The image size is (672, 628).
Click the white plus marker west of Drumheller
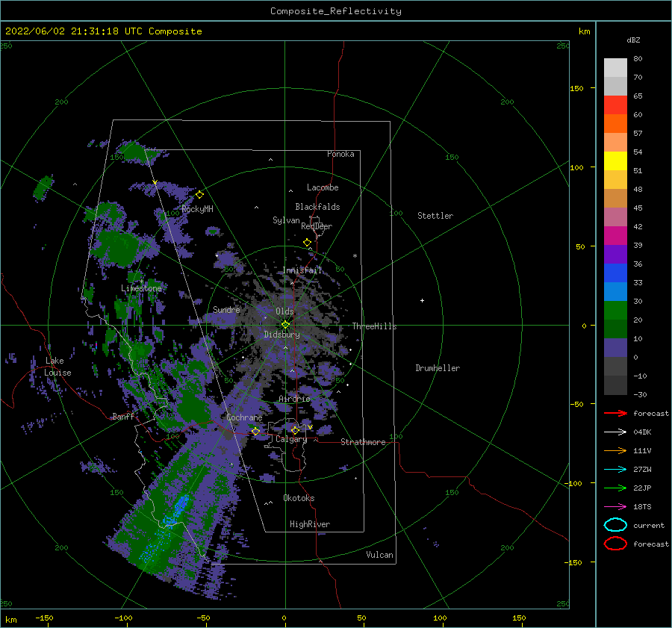coord(422,300)
